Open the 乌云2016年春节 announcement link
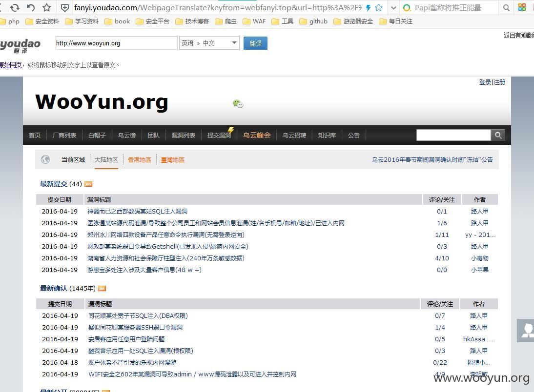This screenshot has height=392, width=534. pos(432,159)
